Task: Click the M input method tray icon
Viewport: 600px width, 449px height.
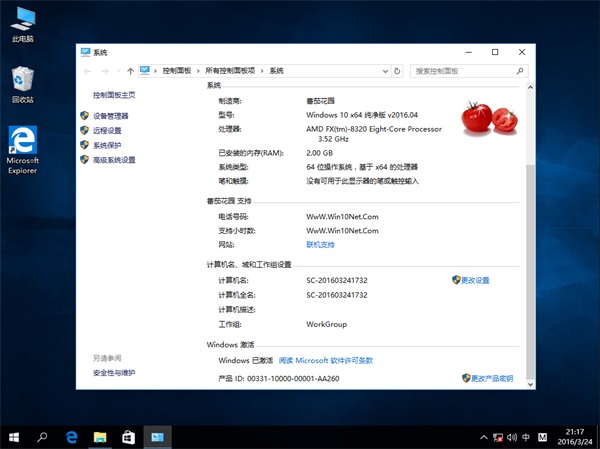Action: [542, 437]
